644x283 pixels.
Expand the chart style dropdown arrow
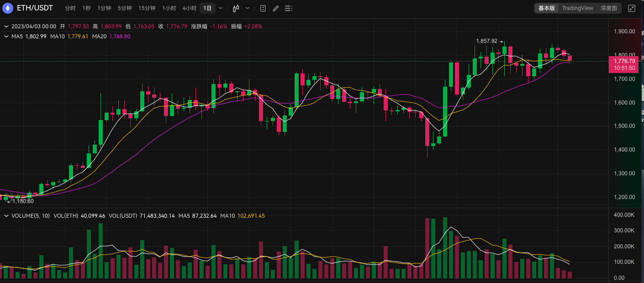[x=248, y=8]
